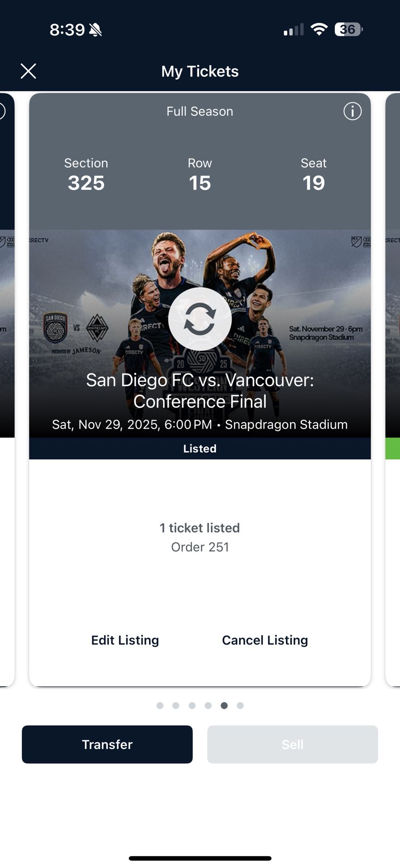Open the My Tickets header title

(x=200, y=71)
